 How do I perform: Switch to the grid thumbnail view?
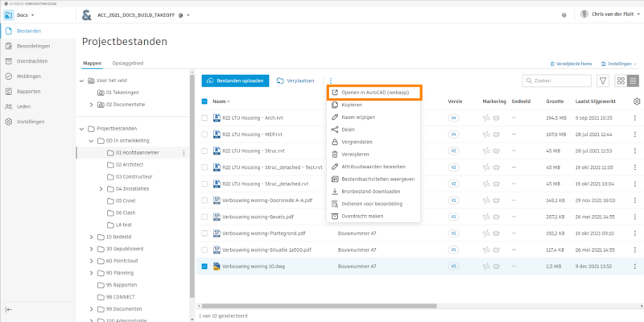tap(621, 80)
